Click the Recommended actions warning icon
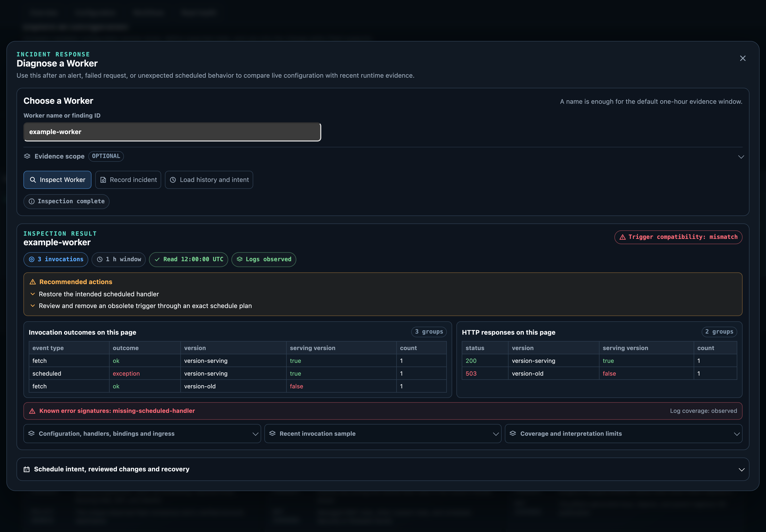The height and width of the screenshot is (532, 766). click(33, 282)
